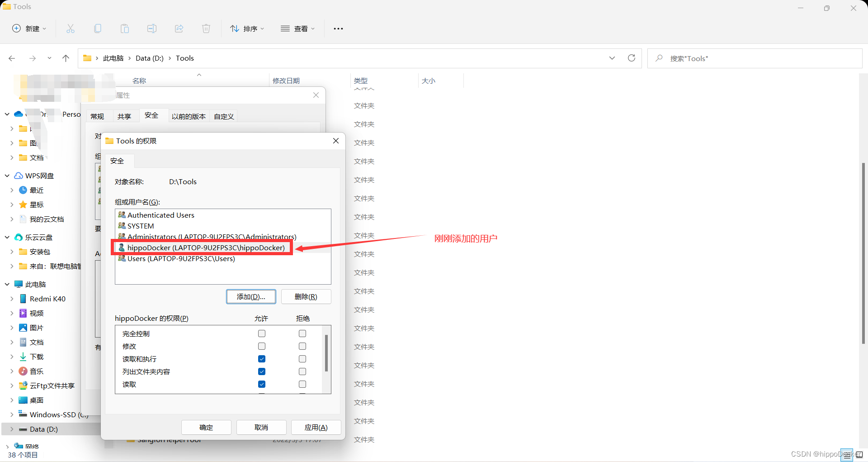
Task: Click the Share icon in toolbar
Action: tap(179, 29)
